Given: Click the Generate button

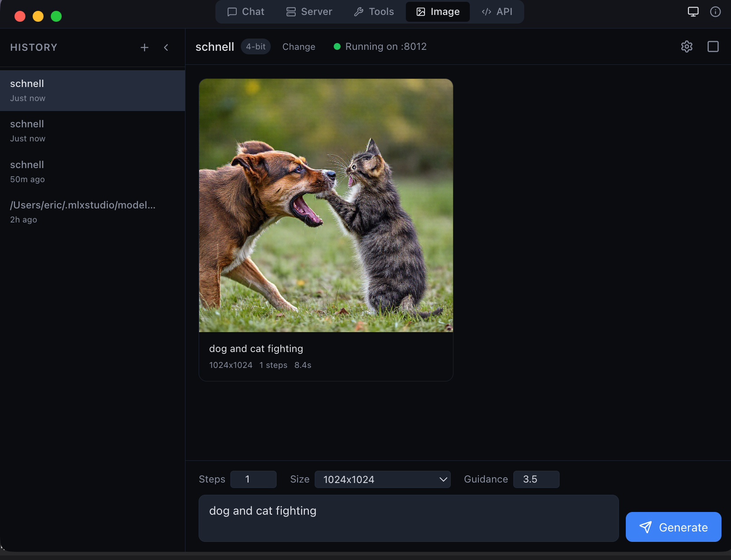Looking at the screenshot, I should click(673, 527).
